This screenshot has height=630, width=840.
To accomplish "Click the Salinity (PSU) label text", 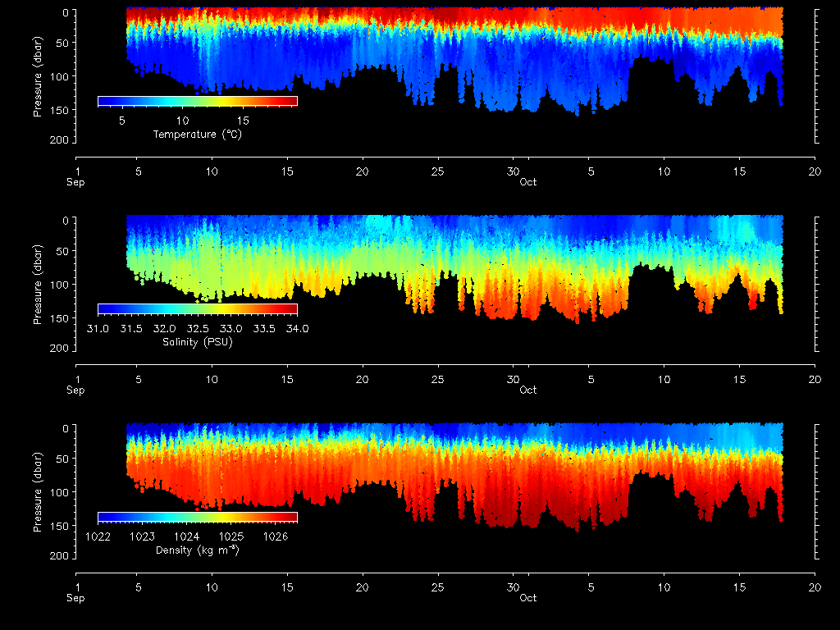I will click(x=197, y=342).
